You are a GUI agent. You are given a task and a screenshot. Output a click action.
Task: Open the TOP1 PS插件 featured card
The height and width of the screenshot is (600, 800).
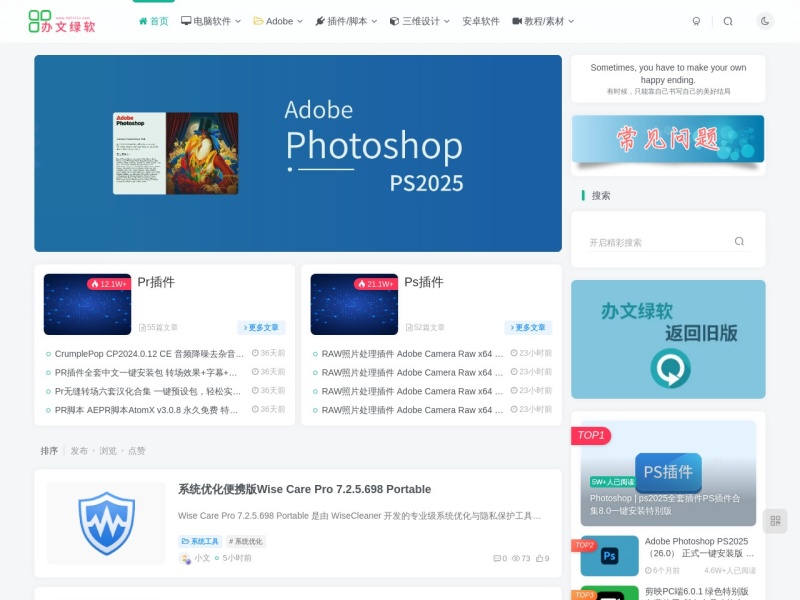click(668, 473)
